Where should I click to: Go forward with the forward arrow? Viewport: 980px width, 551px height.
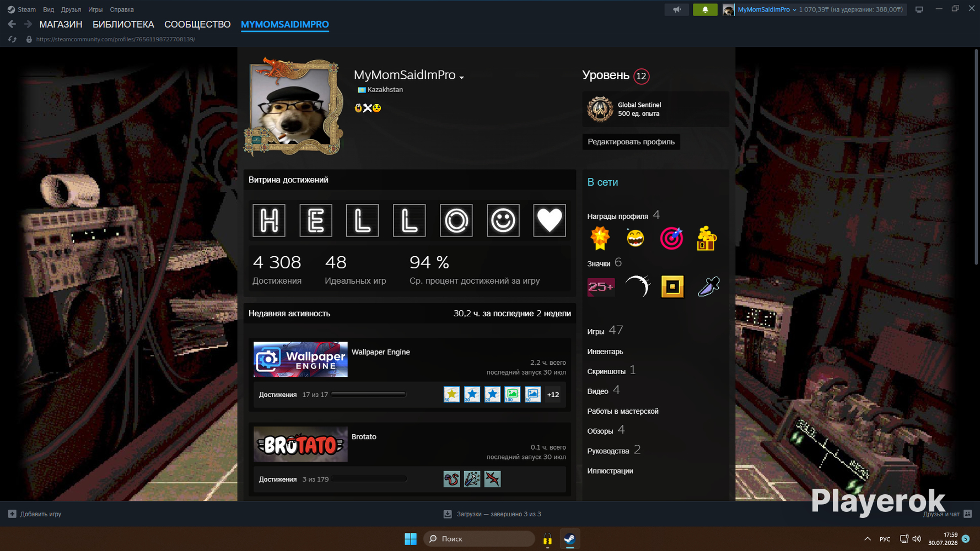tap(28, 24)
